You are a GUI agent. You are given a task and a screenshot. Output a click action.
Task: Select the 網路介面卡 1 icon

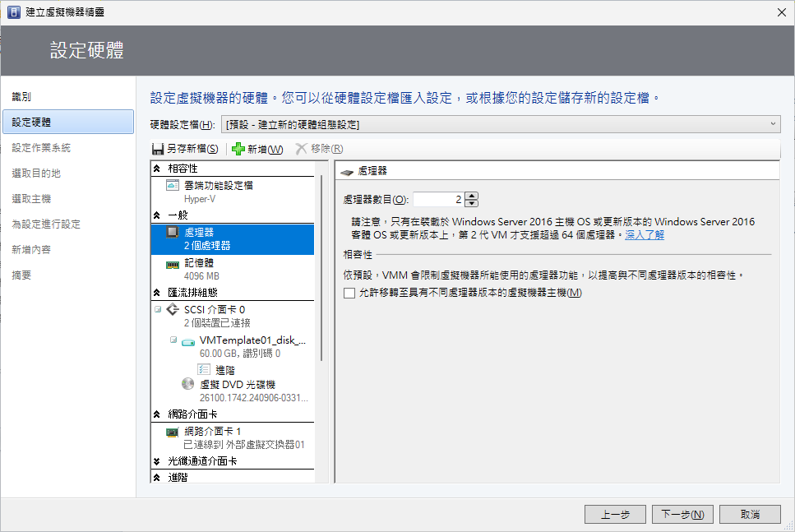point(173,432)
